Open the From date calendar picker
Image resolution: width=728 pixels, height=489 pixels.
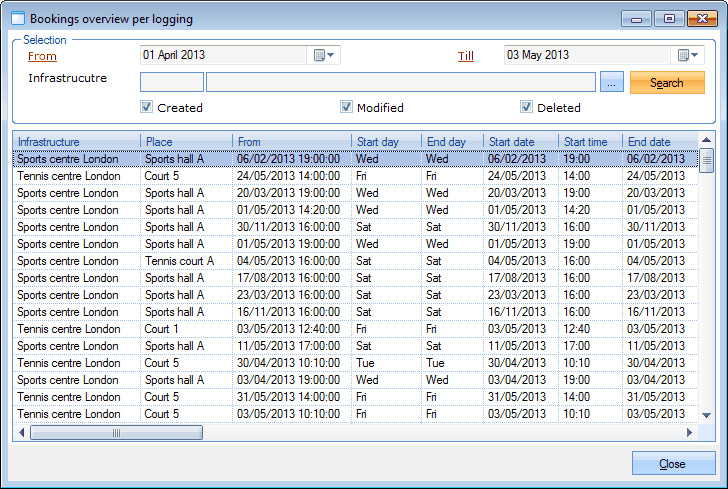[x=326, y=56]
